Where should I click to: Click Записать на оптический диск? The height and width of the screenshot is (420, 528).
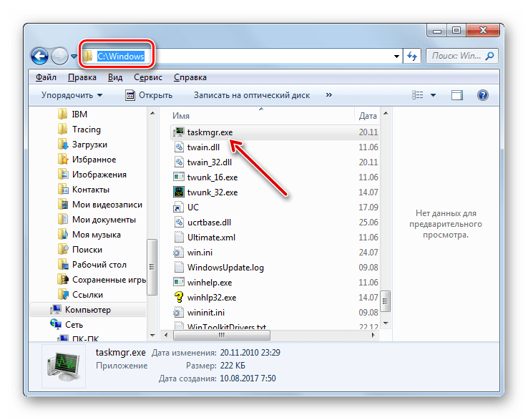252,95
